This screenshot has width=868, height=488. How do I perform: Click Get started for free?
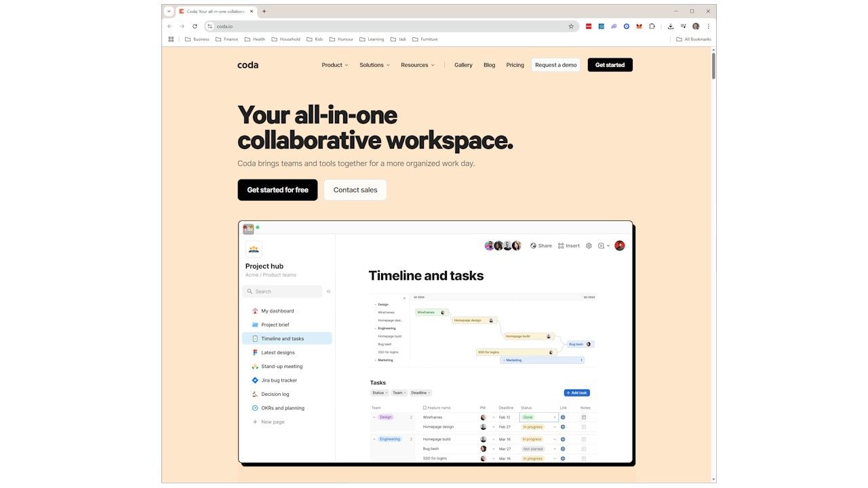click(x=277, y=190)
